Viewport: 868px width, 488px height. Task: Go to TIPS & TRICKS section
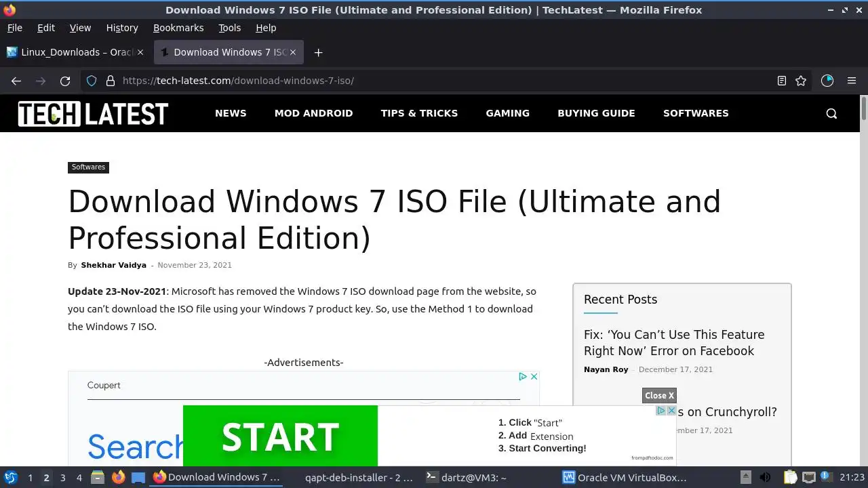click(x=419, y=113)
